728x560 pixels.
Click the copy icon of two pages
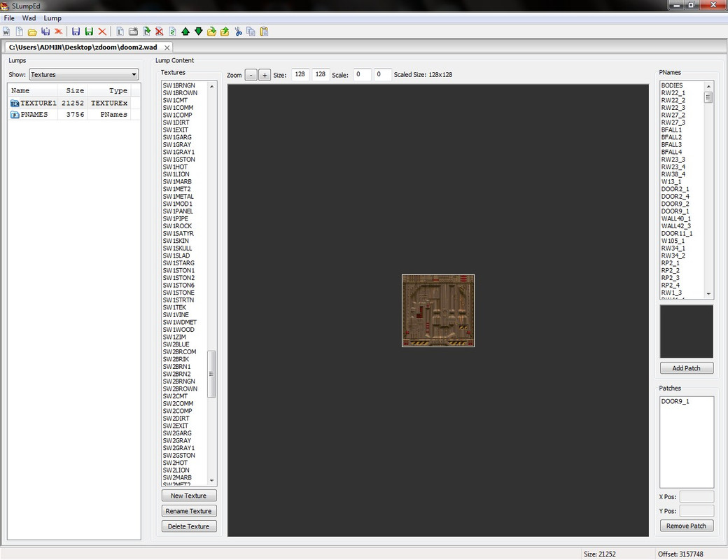tap(251, 31)
